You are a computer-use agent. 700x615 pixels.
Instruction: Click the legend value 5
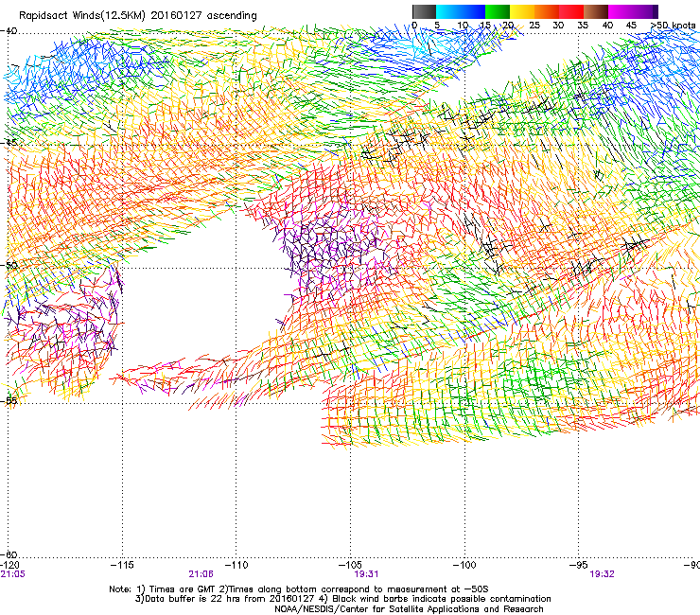pos(437,25)
